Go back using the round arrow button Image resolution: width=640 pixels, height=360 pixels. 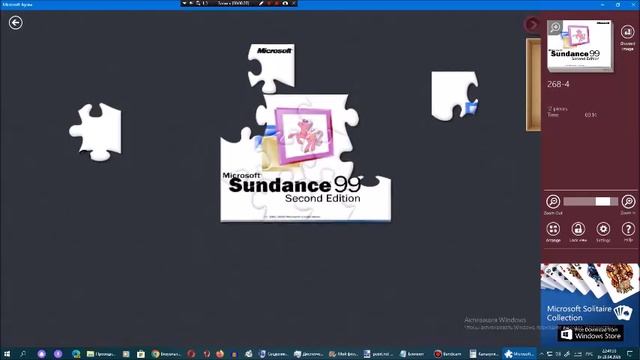click(16, 22)
